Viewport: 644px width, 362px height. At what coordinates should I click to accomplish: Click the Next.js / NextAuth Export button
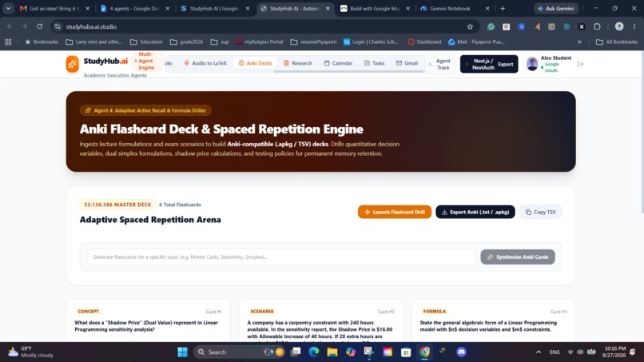[x=489, y=64]
